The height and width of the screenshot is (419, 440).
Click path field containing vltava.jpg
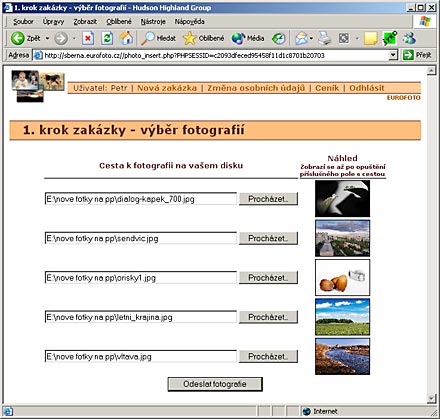141,356
